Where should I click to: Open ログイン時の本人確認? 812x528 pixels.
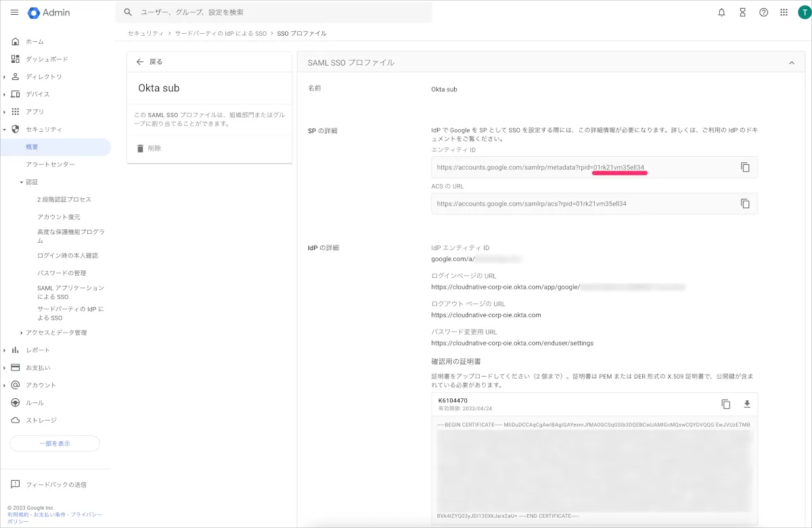(x=68, y=256)
